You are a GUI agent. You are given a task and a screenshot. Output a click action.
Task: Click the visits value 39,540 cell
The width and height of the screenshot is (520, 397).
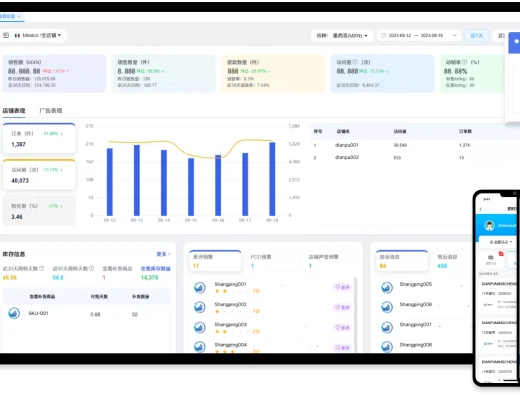[x=400, y=145]
